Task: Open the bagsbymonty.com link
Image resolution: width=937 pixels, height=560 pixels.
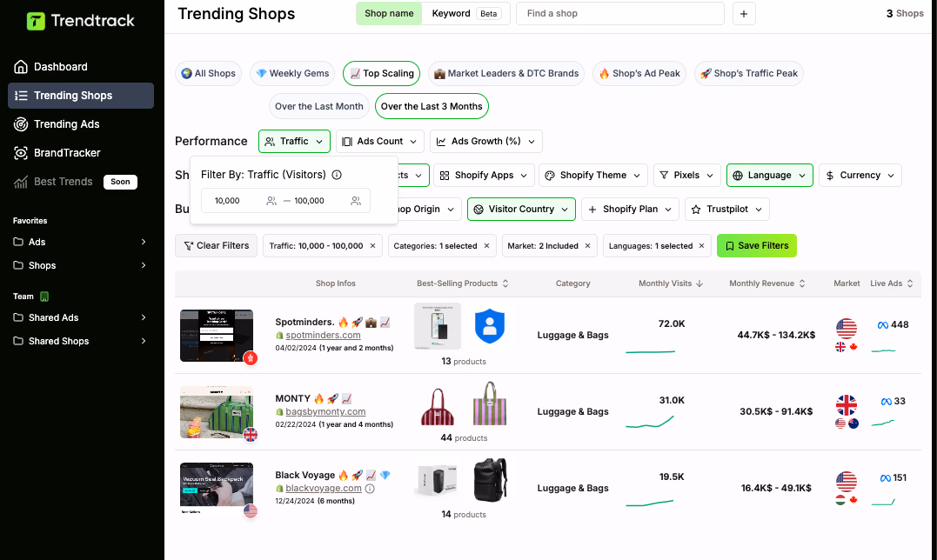Action: 325,412
